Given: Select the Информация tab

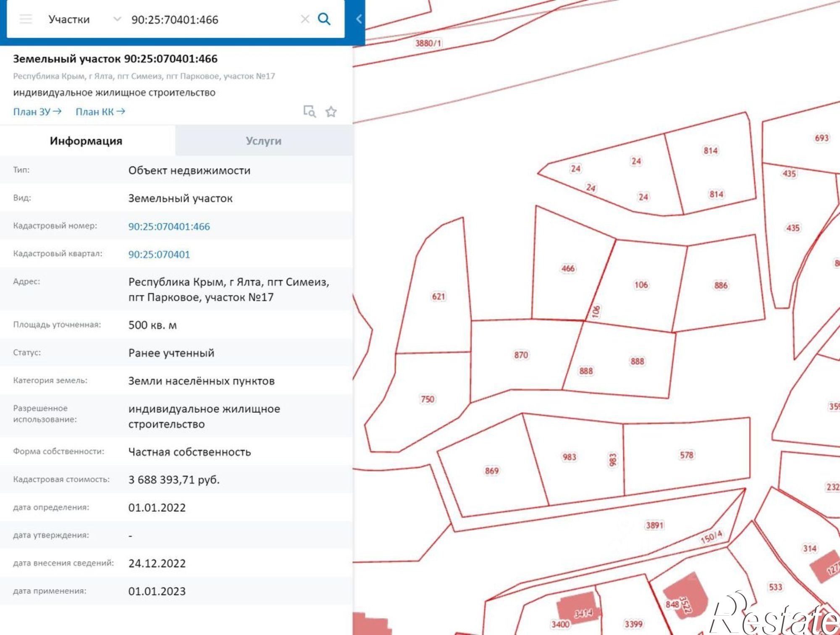Looking at the screenshot, I should coord(86,141).
